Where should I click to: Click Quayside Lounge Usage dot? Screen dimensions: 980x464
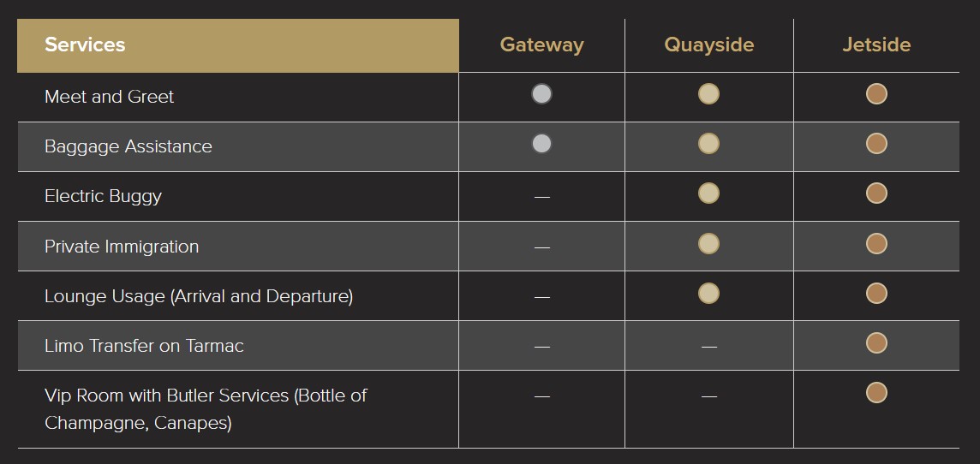708,293
